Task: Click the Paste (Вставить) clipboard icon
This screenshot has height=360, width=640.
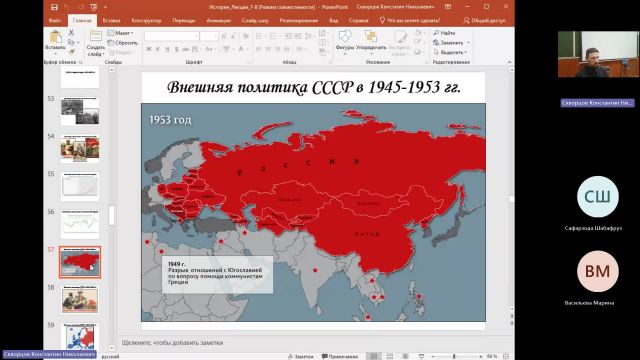Action: (55, 37)
